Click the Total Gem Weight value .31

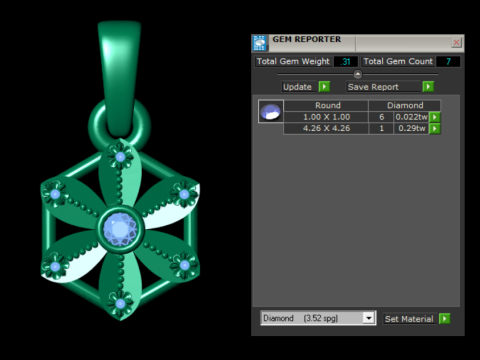tap(346, 62)
